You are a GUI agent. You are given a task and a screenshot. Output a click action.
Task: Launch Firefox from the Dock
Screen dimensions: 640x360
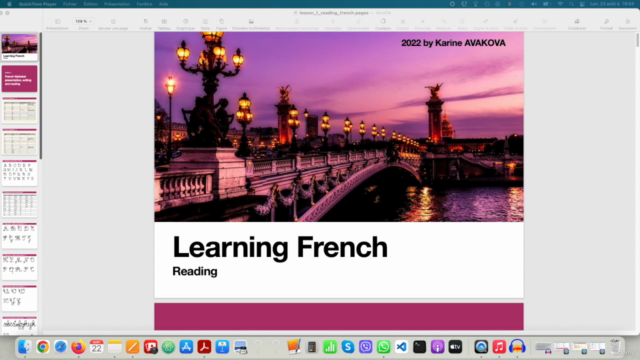[78, 347]
